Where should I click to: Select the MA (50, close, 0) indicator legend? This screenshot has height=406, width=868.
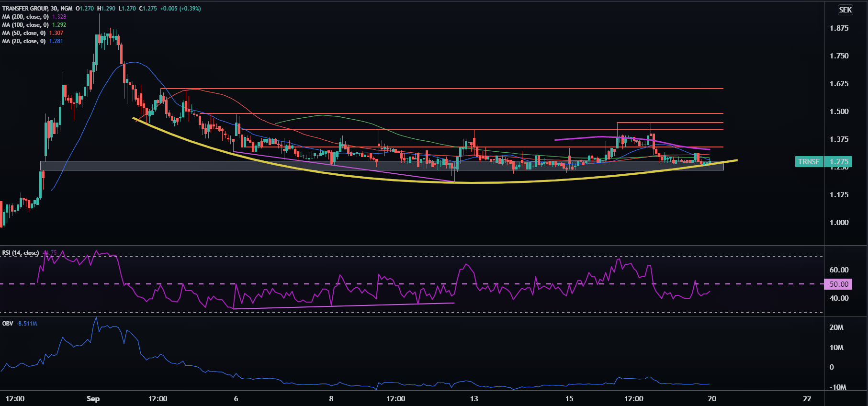click(x=23, y=33)
